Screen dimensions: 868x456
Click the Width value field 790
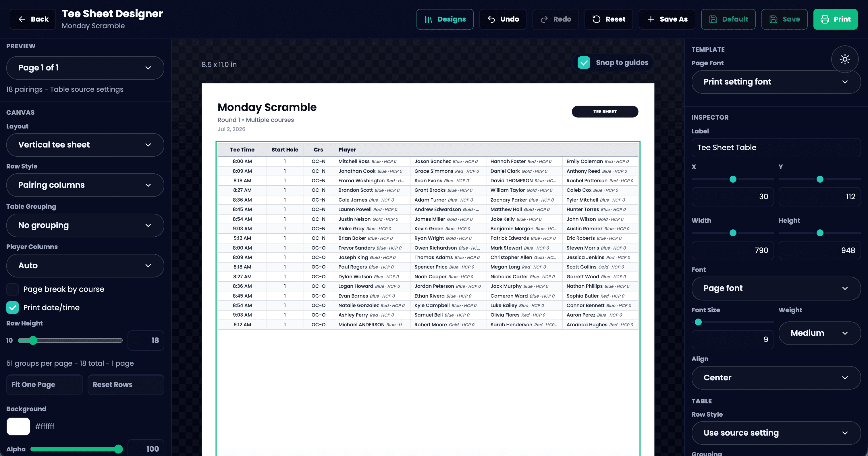click(732, 251)
